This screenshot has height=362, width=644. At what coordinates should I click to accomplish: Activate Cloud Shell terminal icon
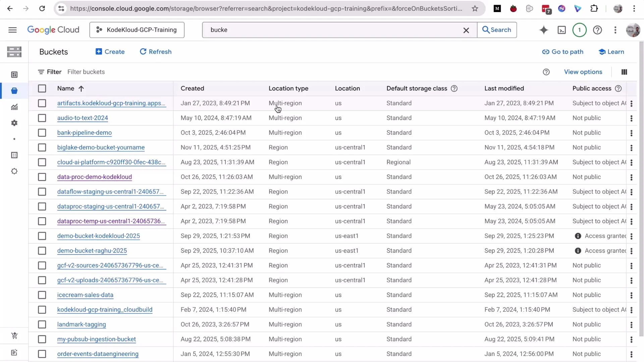[x=561, y=30]
